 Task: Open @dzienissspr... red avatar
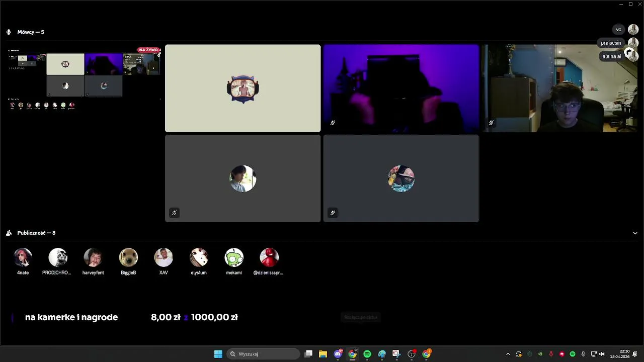point(269,257)
